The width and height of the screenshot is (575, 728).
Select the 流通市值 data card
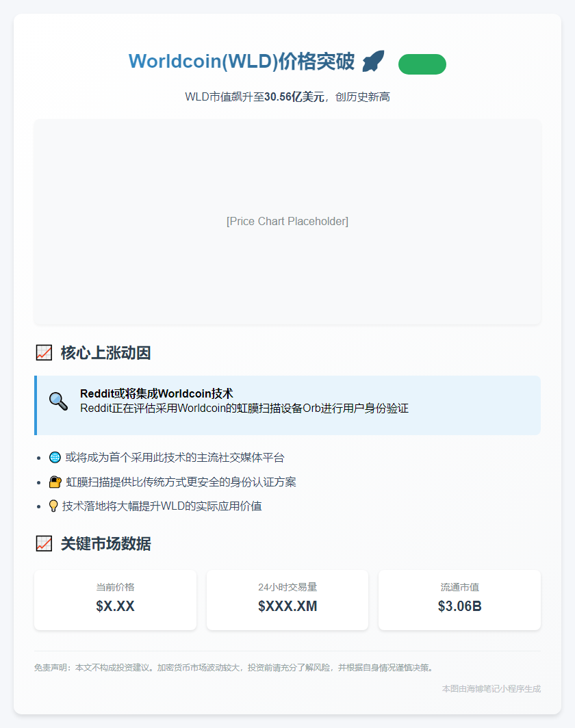[459, 600]
